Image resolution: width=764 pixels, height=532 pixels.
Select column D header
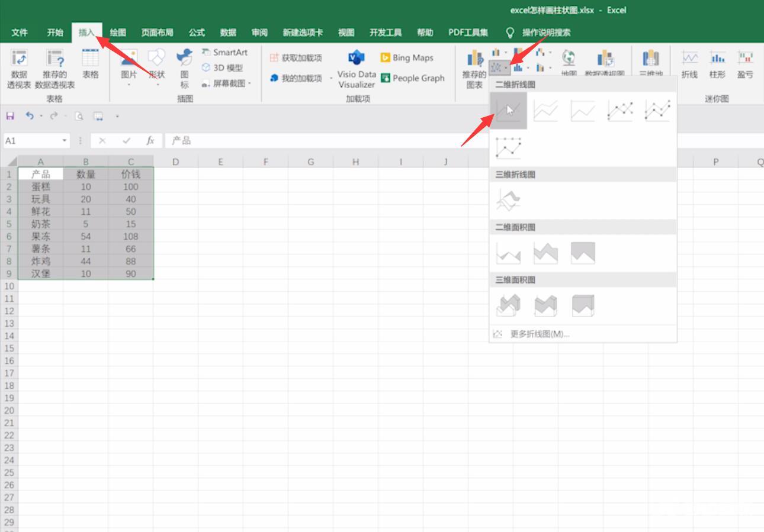tap(175, 162)
